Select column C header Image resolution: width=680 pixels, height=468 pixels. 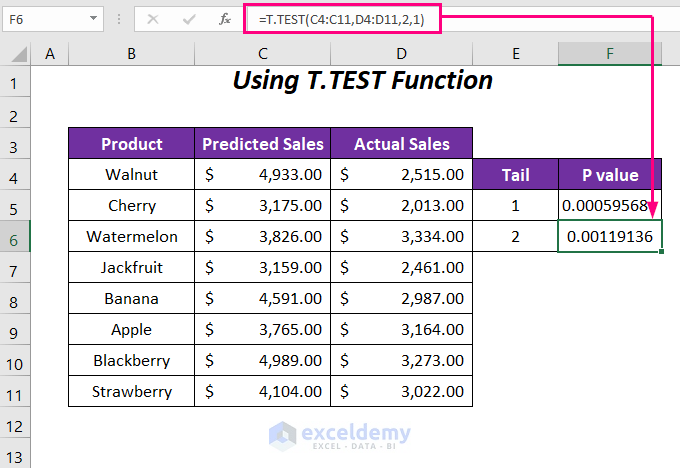click(262, 53)
